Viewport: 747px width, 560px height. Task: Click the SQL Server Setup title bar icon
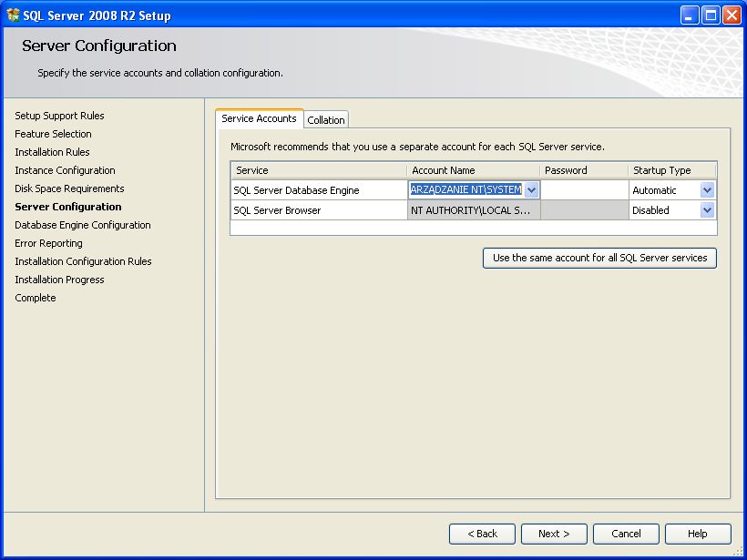pyautogui.click(x=13, y=15)
